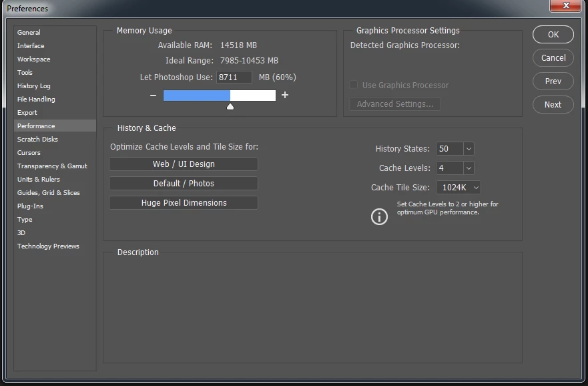Click the info icon in History & Cache

pyautogui.click(x=379, y=217)
